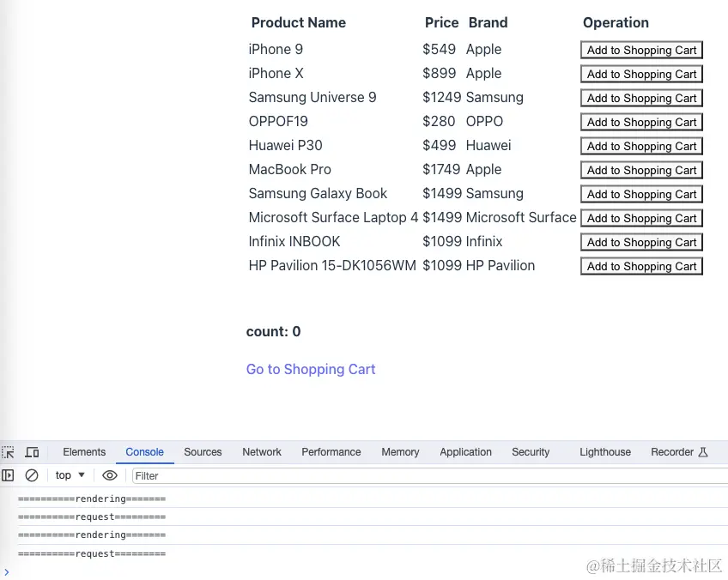Screen dimensions: 728x580
Task: Add iPhone X to shopping cart
Action: (641, 74)
